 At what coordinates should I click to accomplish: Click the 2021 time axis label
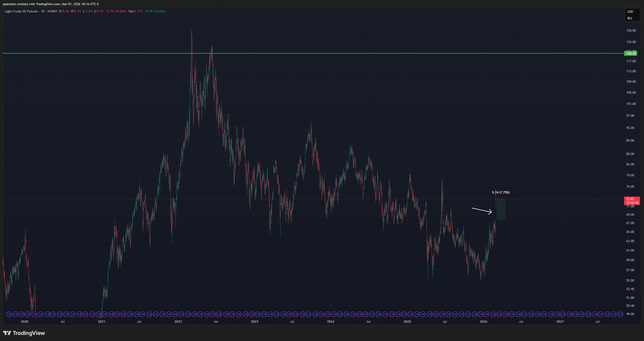click(101, 322)
